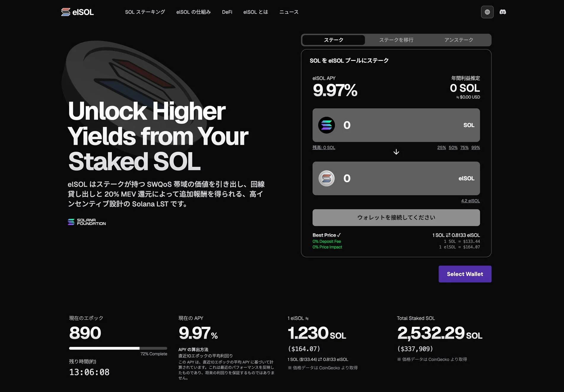Click the epoch progress bar at 72%

(118, 348)
